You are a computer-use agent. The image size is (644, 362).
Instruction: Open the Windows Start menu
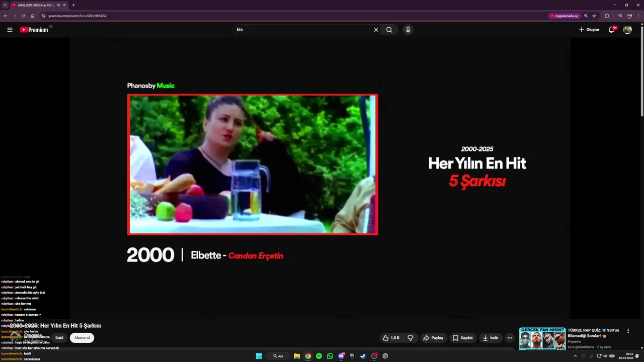click(x=259, y=356)
